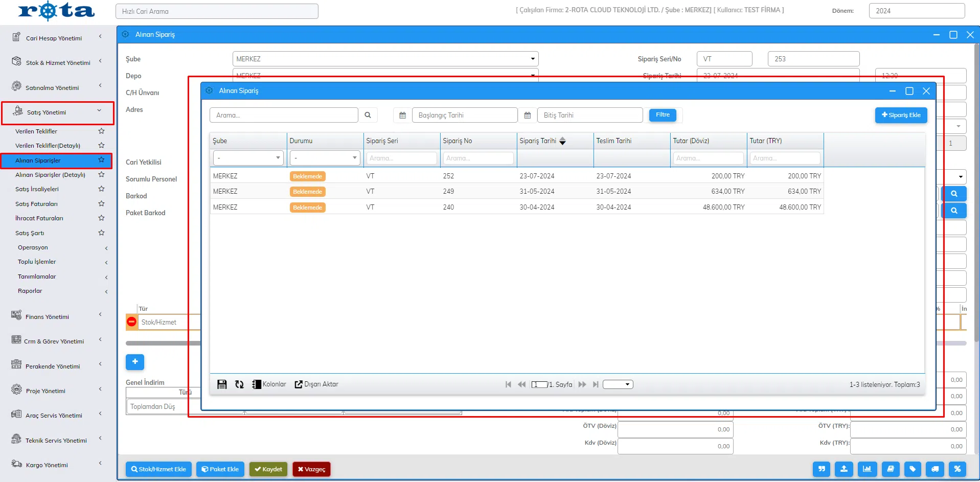The height and width of the screenshot is (482, 980).
Task: Expand the Finans Yönetimi menu
Action: [x=56, y=316]
